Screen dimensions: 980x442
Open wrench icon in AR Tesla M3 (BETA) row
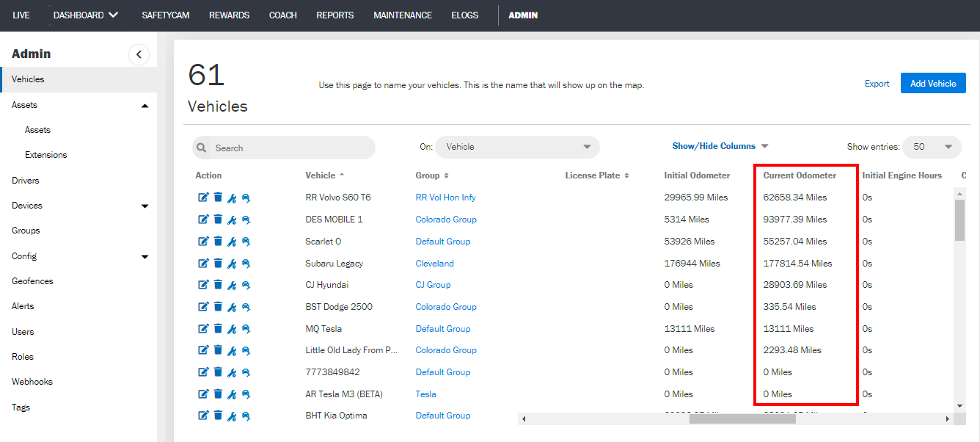232,394
